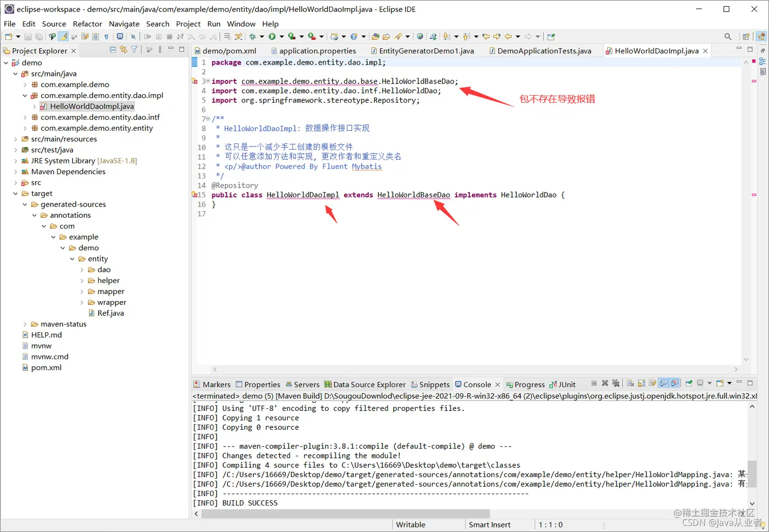Open the File menu
The height and width of the screenshot is (532, 769).
point(10,24)
